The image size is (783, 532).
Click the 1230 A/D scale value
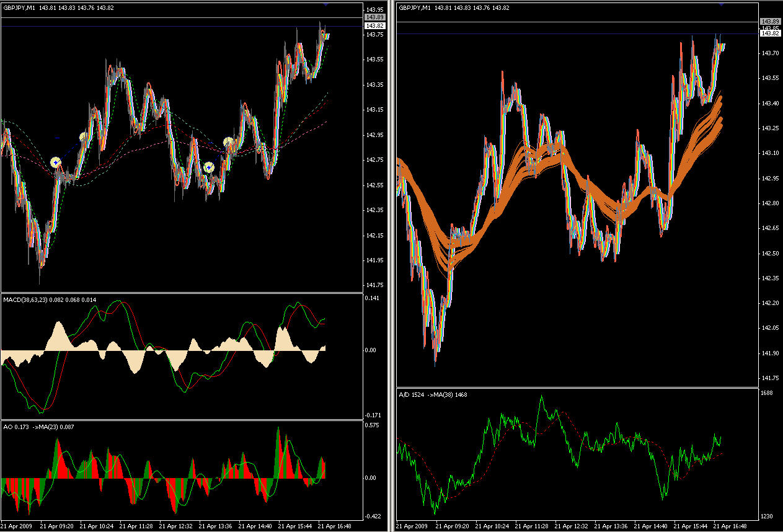[768, 516]
